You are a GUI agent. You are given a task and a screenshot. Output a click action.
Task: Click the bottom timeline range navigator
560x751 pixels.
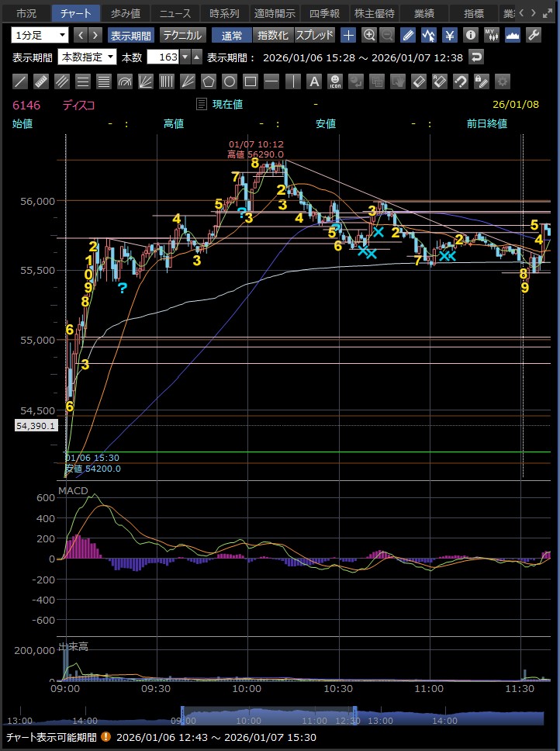click(x=269, y=717)
